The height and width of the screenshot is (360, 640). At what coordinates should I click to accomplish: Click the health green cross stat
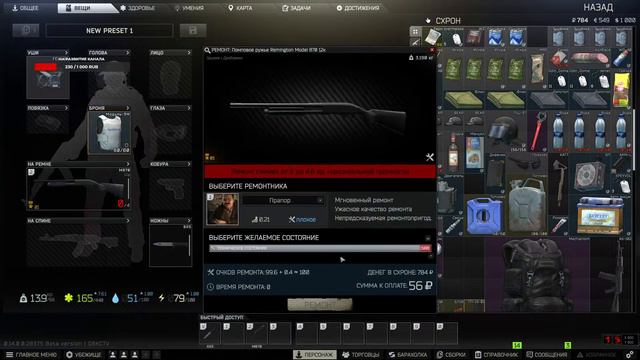point(69,298)
